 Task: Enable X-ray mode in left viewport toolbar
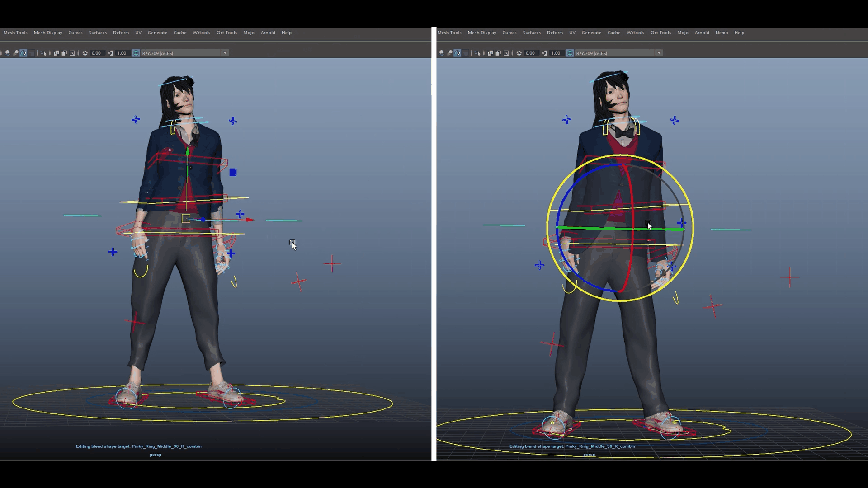tap(56, 53)
